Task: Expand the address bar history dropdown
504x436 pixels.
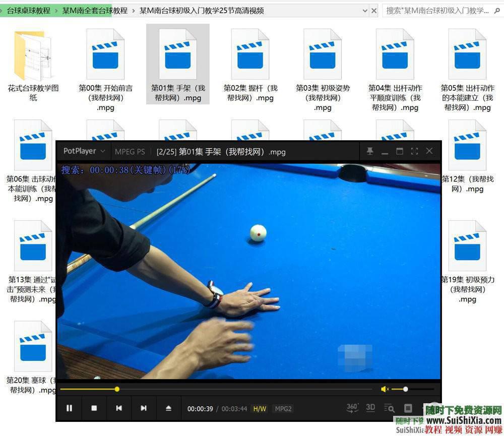Action: (364, 11)
